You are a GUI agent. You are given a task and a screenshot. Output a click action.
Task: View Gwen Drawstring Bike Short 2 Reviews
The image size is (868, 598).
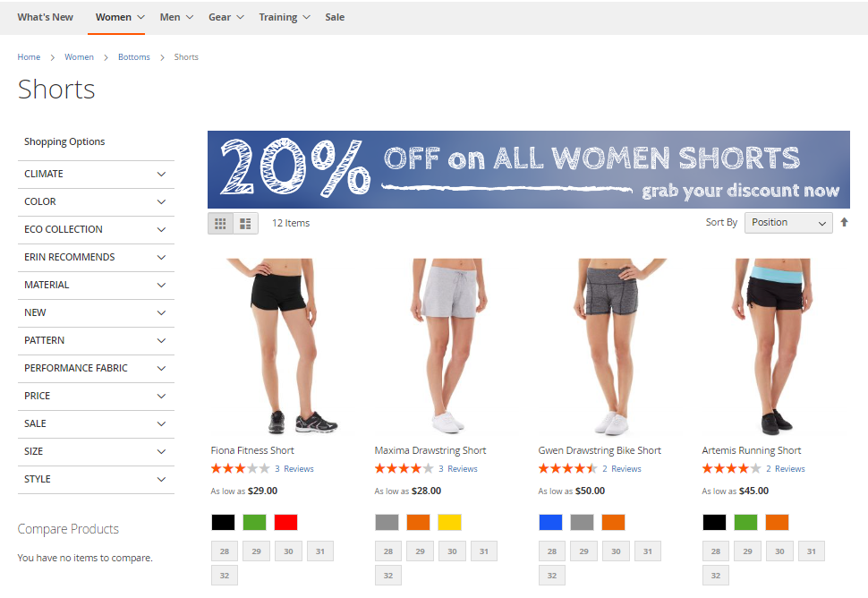(622, 468)
